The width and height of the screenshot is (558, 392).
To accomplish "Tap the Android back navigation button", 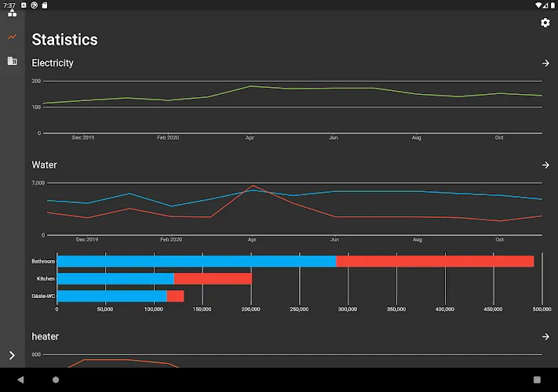I will (x=20, y=379).
